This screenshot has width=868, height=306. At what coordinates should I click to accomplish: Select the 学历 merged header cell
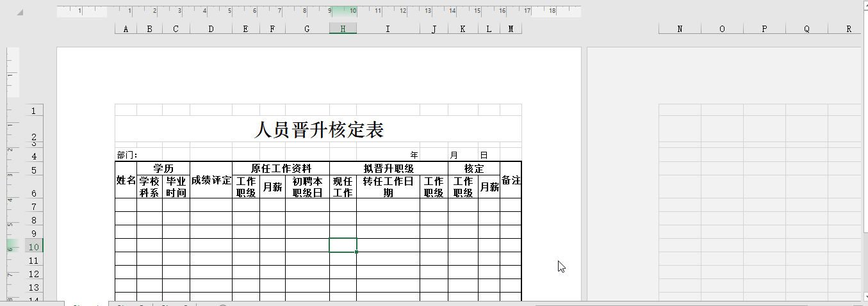point(163,168)
